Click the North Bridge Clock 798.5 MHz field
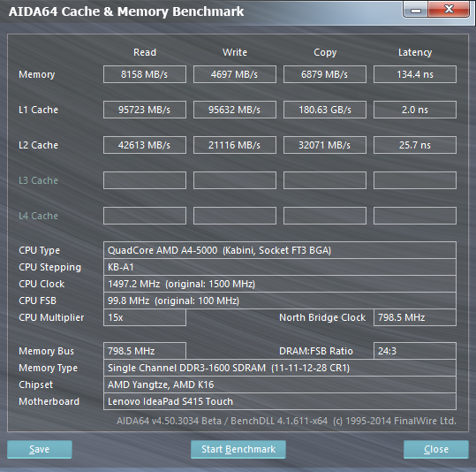476x472 pixels. coord(415,317)
